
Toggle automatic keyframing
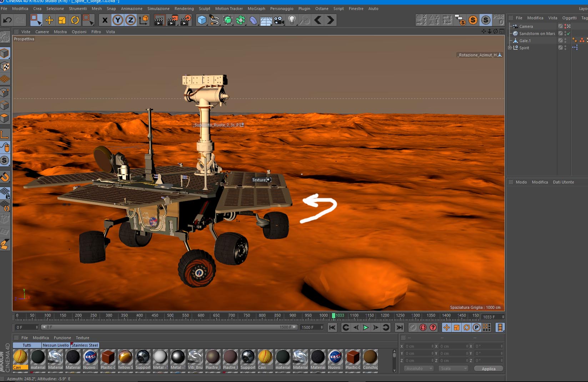click(423, 327)
